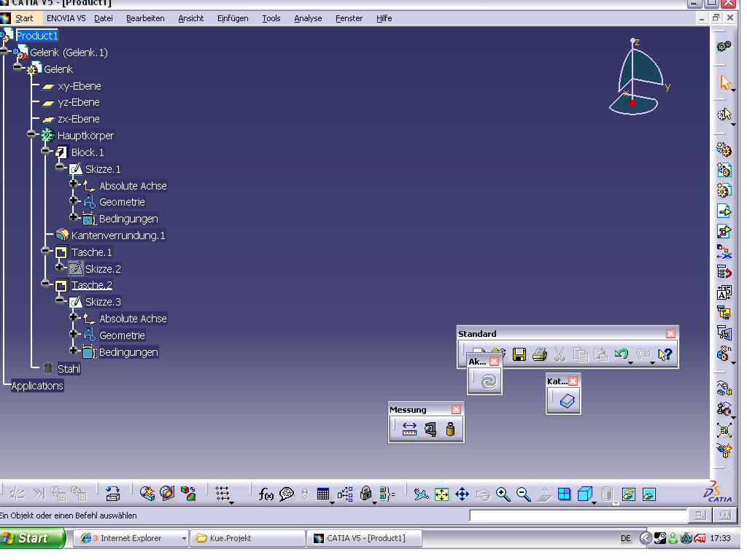Select the Stahl material node
This screenshot has height=560, width=747.
click(x=69, y=369)
